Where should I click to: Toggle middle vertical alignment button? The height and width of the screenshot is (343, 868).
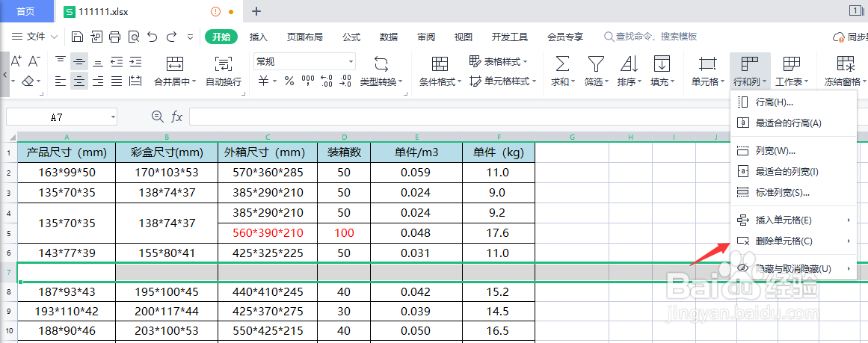point(80,61)
